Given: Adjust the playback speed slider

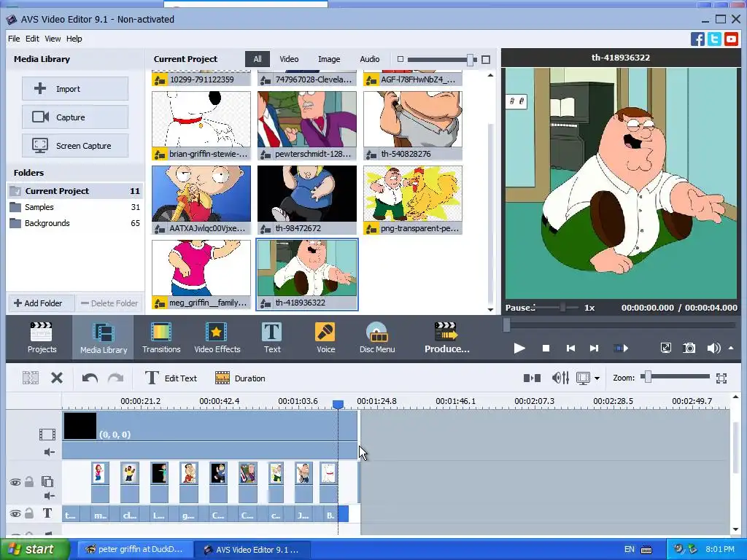Looking at the screenshot, I should coord(562,308).
